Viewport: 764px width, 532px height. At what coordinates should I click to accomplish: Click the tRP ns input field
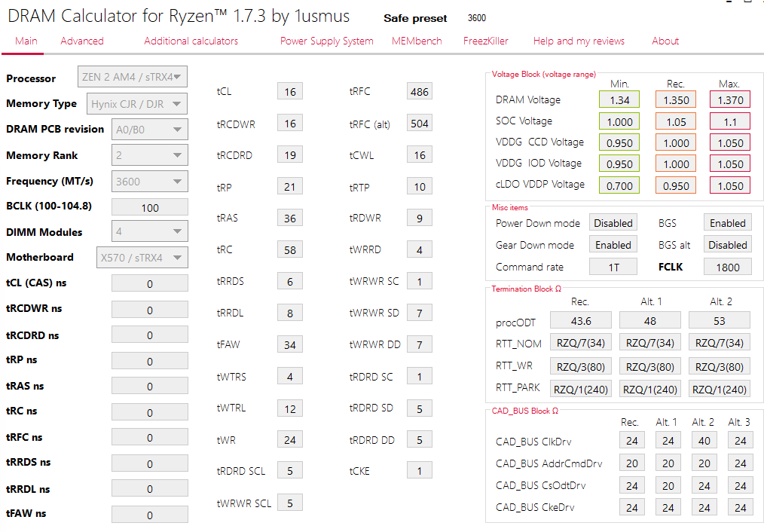150,360
